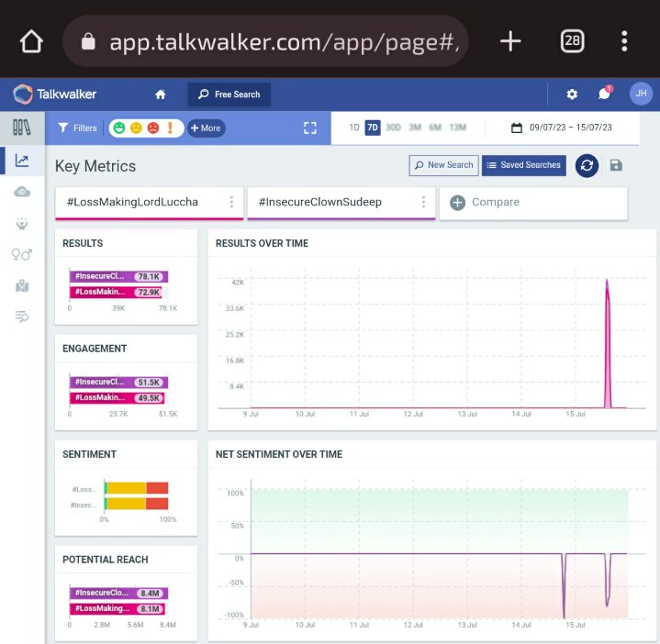Click the #LossMakin... 49.5K engagement bar

click(117, 397)
